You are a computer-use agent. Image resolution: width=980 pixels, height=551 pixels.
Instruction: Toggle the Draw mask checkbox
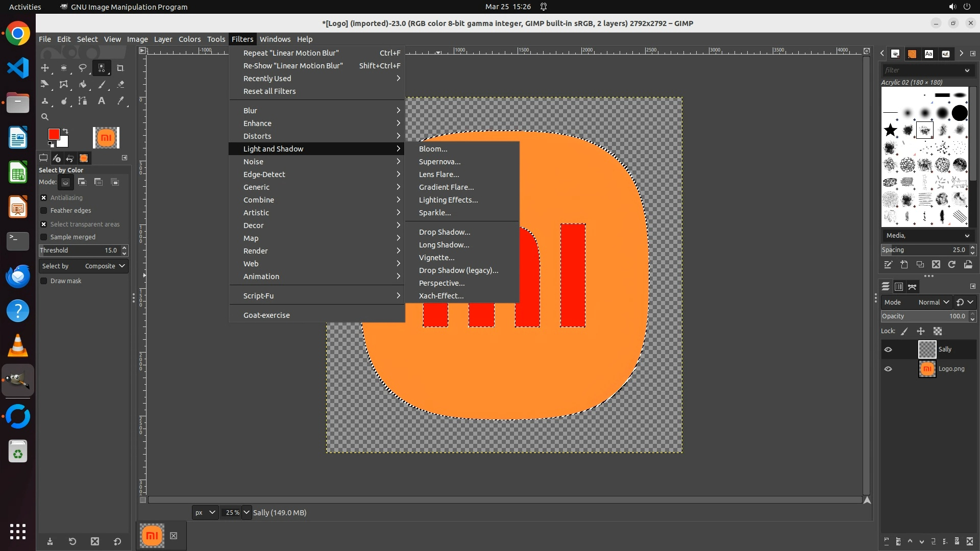tap(44, 281)
